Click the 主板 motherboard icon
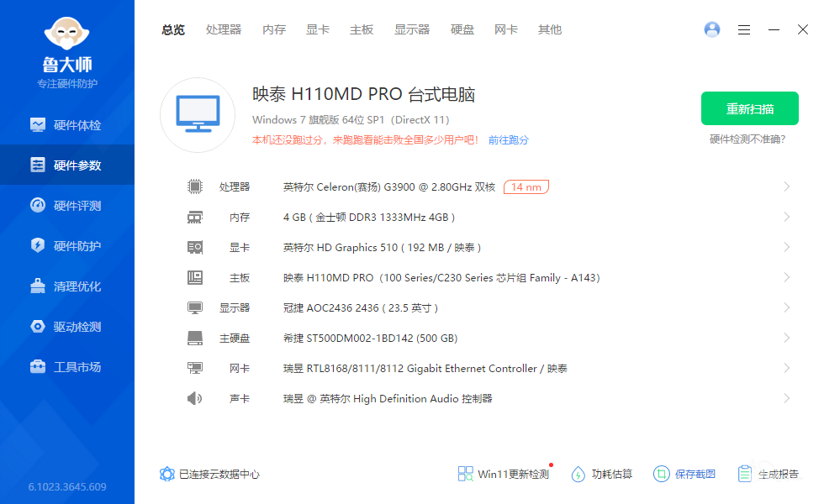 195,277
